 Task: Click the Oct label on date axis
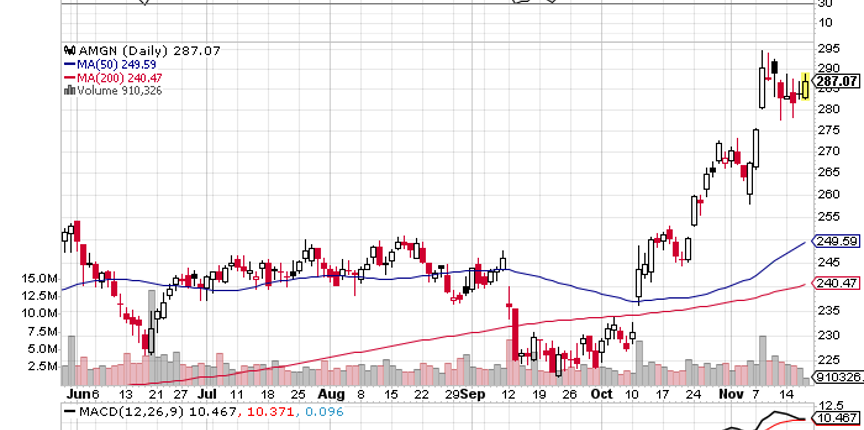601,395
